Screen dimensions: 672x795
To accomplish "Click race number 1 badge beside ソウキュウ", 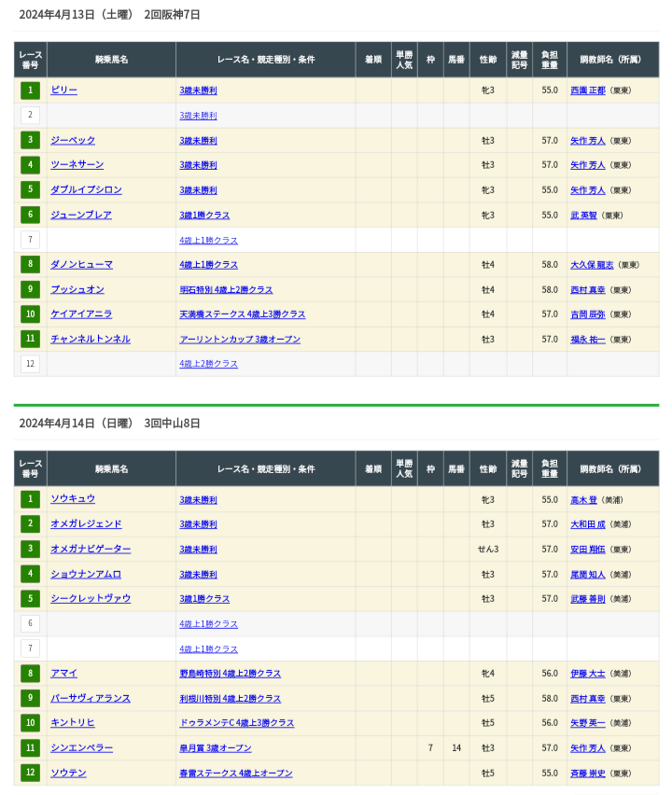I will click(x=31, y=499).
